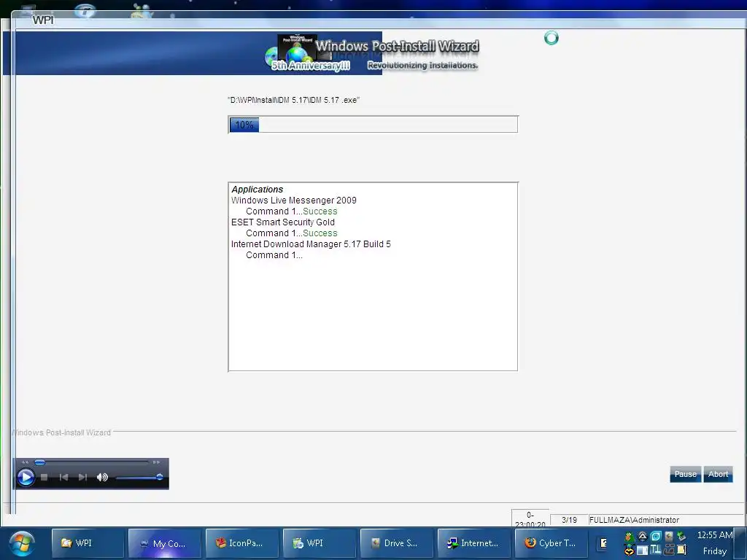Viewport: 747px width, 560px height.
Task: Fast forward using the media player double-arrow
Action: point(156,462)
